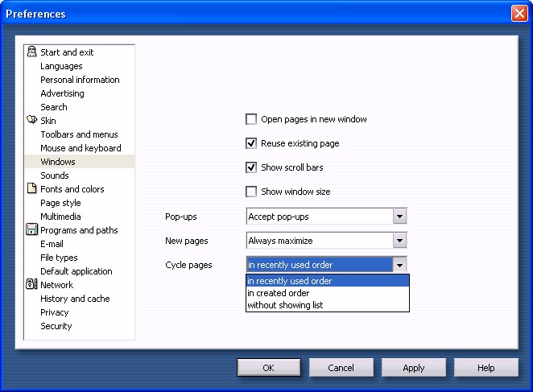
Task: Click the Network category icon
Action: point(31,285)
